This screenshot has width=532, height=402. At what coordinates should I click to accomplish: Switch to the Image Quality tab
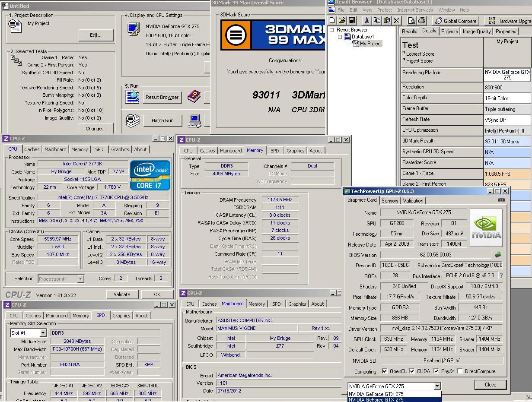click(x=477, y=32)
